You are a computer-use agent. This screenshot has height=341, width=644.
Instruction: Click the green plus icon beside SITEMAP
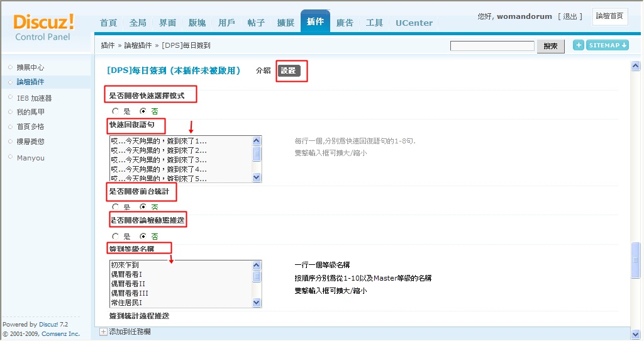(x=579, y=45)
